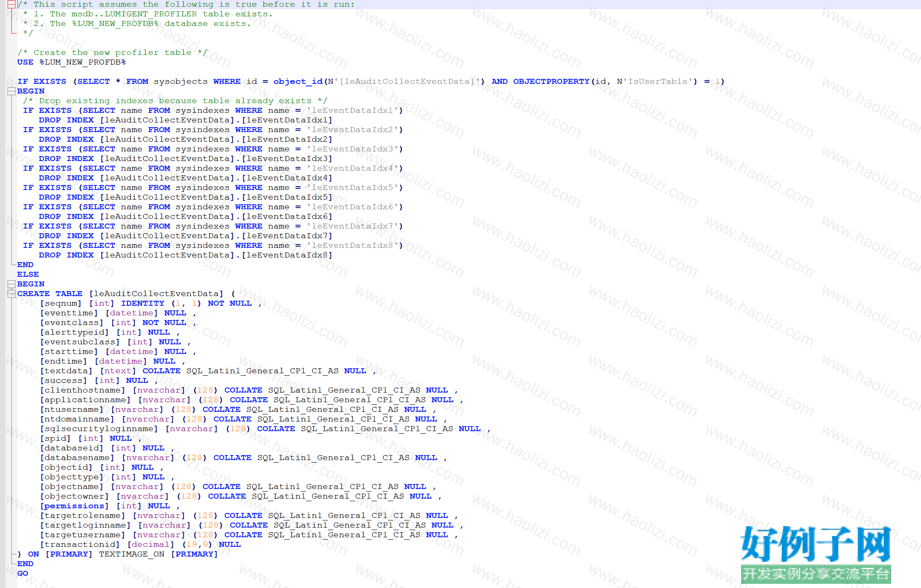Select the object_id function name
The width and height of the screenshot is (921, 588).
tap(298, 81)
